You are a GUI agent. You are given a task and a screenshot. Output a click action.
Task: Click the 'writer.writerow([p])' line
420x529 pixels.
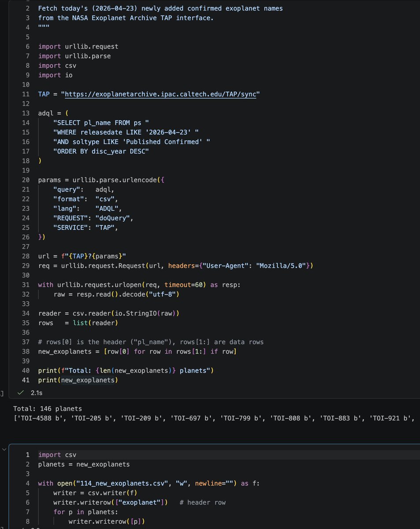(x=107, y=522)
